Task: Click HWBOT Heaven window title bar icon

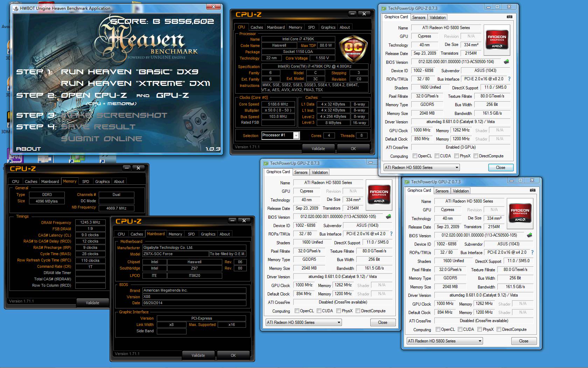Action: pos(16,8)
